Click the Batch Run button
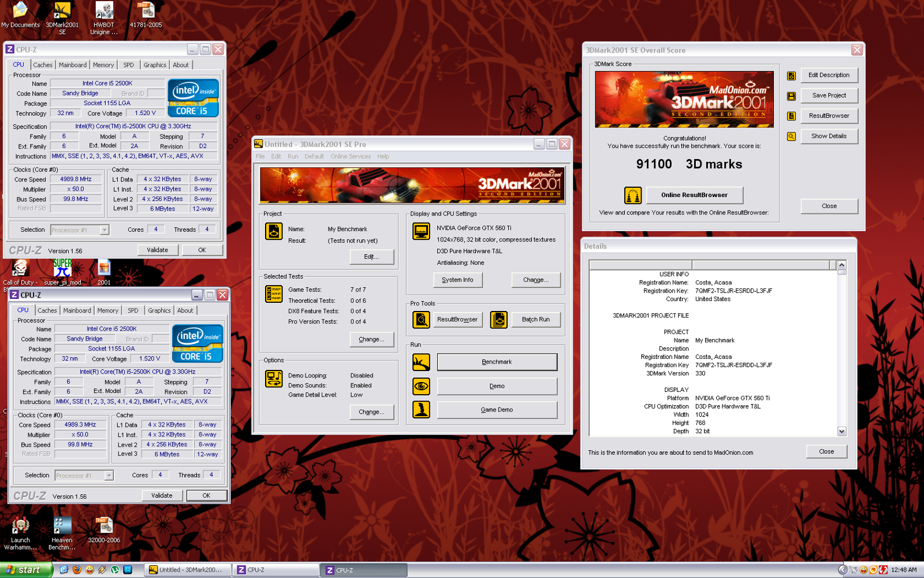 (x=536, y=320)
